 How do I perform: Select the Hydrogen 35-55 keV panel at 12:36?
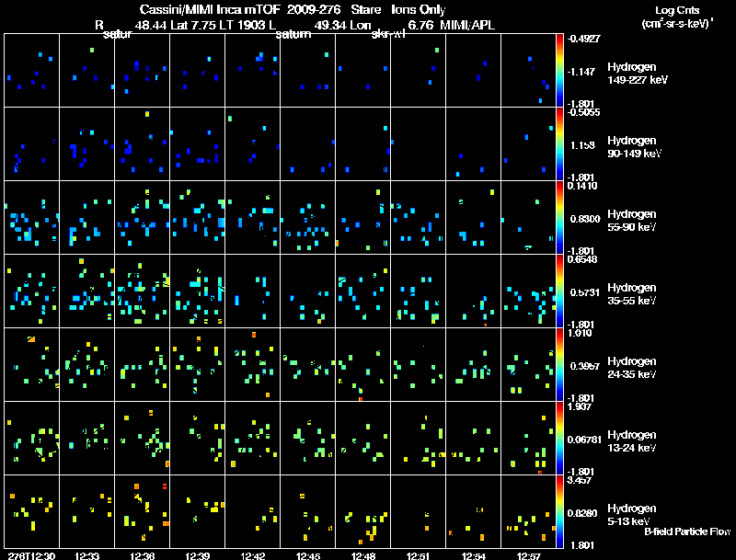[143, 291]
